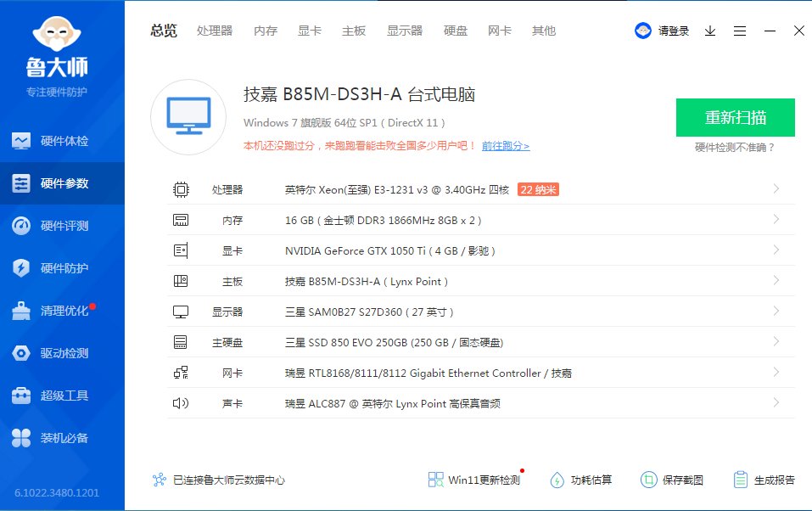Image resolution: width=812 pixels, height=511 pixels.
Task: Click the 主板 motherboard icon
Action: coord(181,281)
